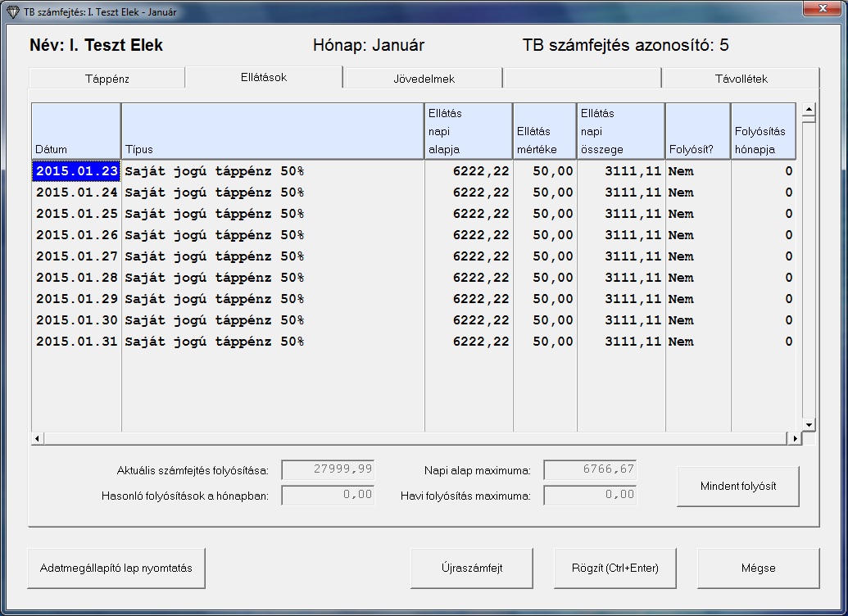848x616 pixels.
Task: Click the Folyósít? cell for 2015.01.26
Action: (697, 235)
